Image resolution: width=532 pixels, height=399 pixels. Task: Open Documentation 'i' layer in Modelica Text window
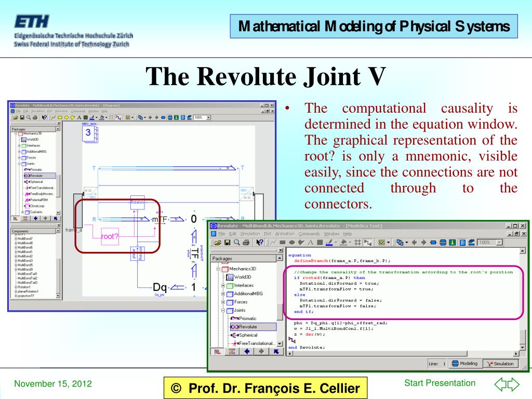coord(453,242)
